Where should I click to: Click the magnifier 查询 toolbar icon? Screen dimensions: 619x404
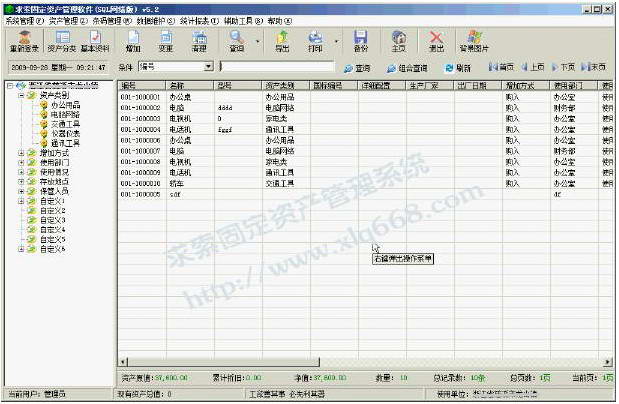(237, 41)
